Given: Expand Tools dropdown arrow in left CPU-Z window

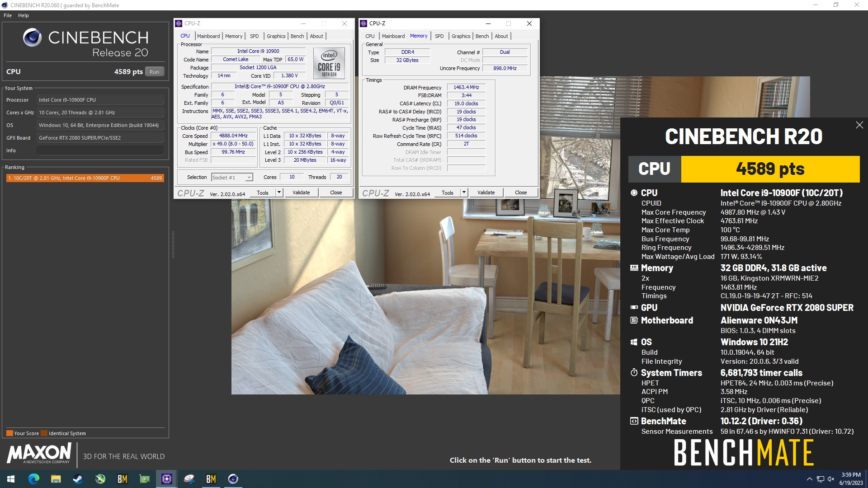Looking at the screenshot, I should (279, 193).
